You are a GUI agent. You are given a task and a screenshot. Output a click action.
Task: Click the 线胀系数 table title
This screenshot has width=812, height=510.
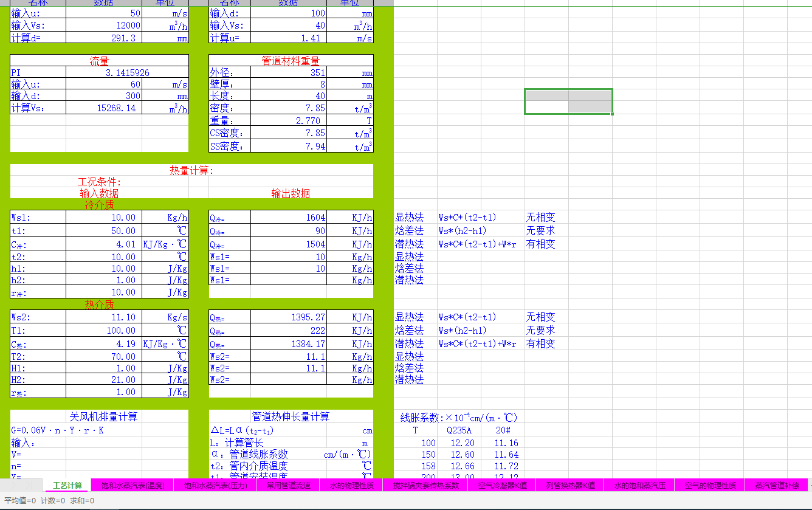click(x=459, y=418)
